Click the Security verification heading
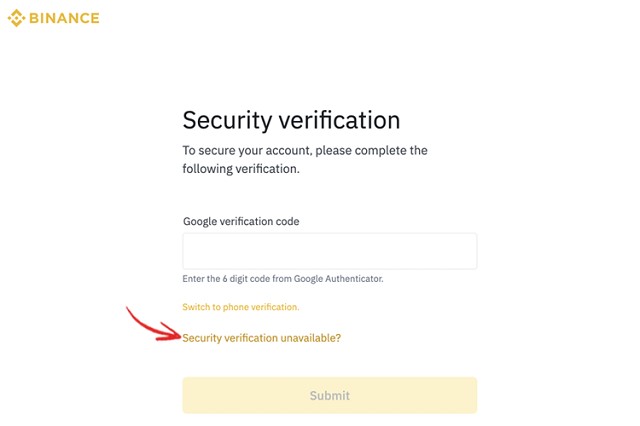The image size is (640, 426). click(x=291, y=120)
